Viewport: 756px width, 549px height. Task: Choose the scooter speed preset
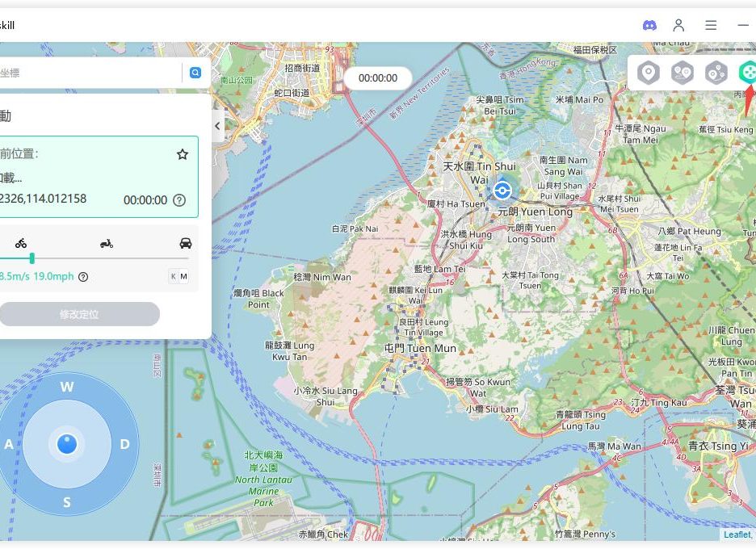click(106, 243)
